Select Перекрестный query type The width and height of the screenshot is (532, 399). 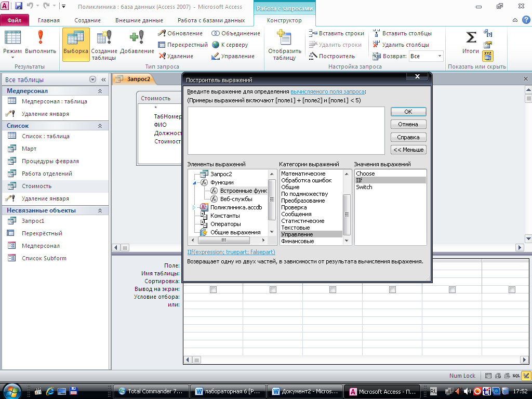coord(182,45)
